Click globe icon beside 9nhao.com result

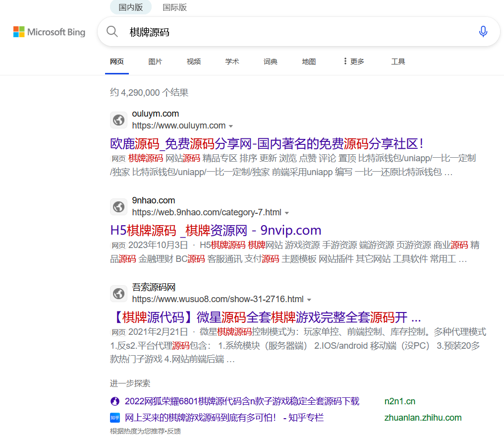pos(118,207)
